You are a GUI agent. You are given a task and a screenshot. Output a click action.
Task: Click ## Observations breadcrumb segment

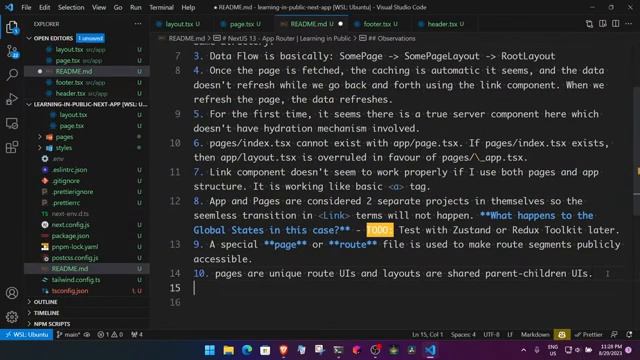tap(391, 38)
